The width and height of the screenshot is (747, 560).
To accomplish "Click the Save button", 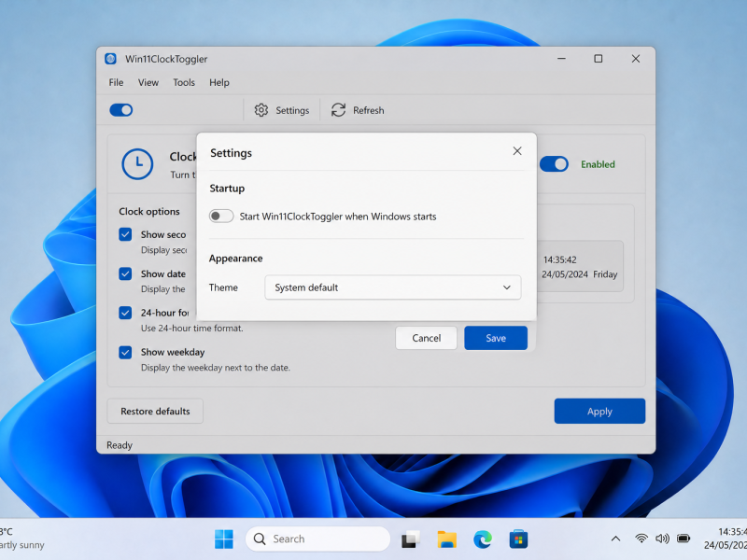I will [x=496, y=338].
